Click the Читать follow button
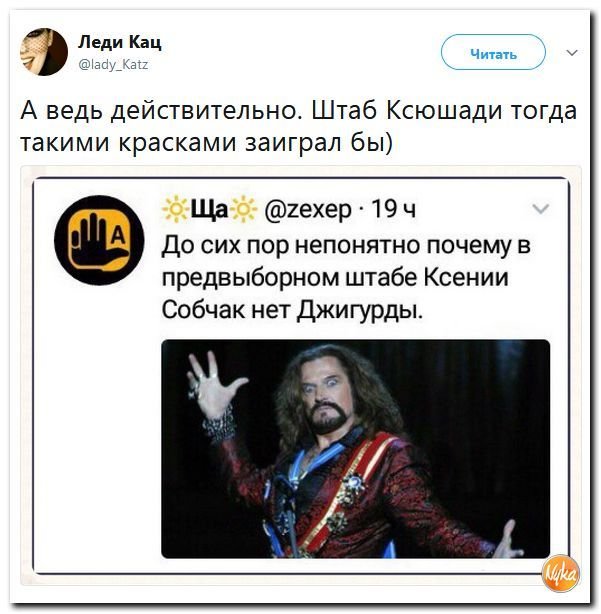Viewport: 601px width, 614px height. (x=493, y=52)
